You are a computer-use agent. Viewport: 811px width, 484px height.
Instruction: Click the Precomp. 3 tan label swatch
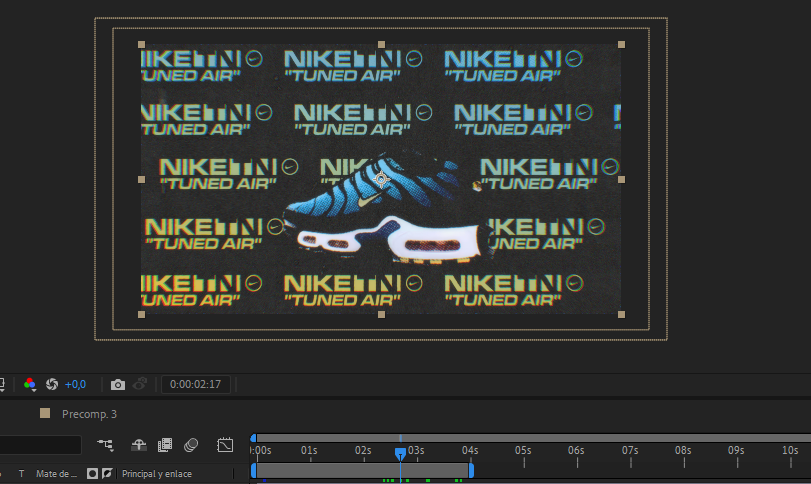pyautogui.click(x=45, y=413)
